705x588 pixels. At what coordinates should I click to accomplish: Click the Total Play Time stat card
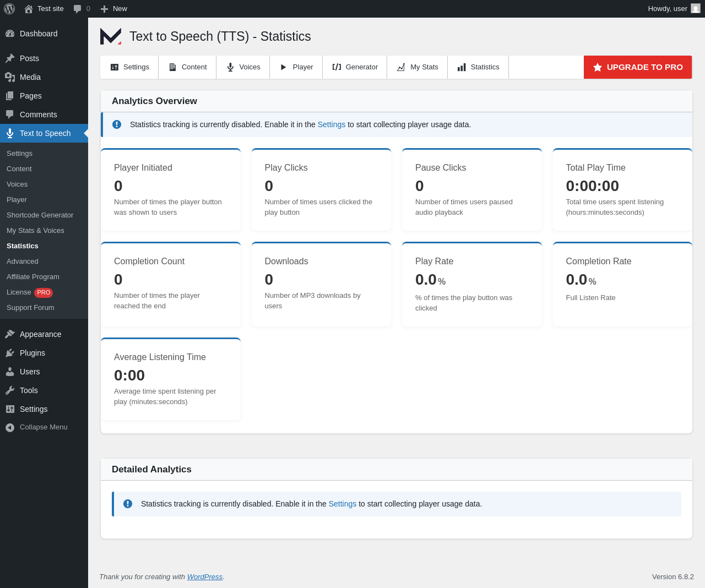pos(622,189)
